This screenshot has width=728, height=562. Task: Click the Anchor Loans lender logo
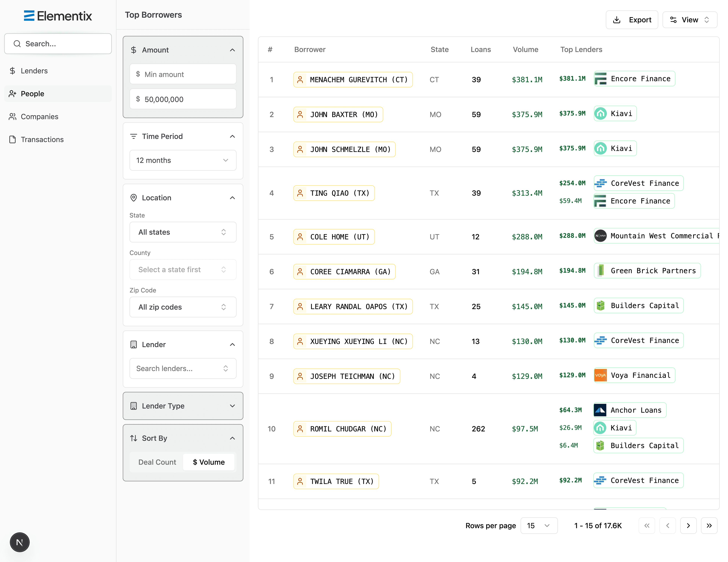[x=600, y=410]
